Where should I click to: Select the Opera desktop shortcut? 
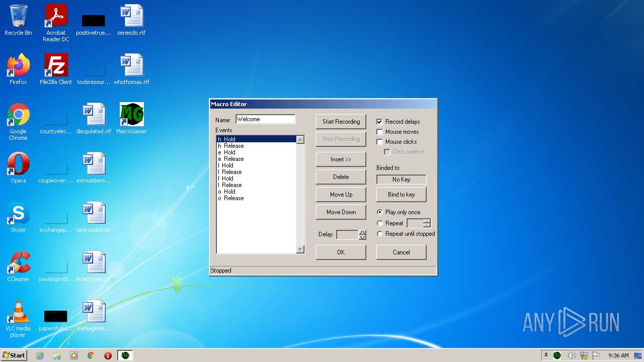[18, 168]
